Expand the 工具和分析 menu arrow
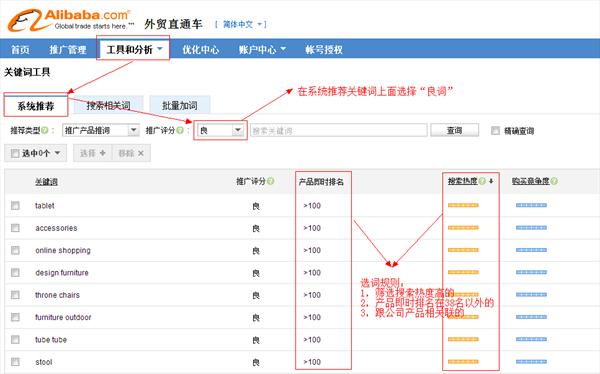 tap(160, 49)
